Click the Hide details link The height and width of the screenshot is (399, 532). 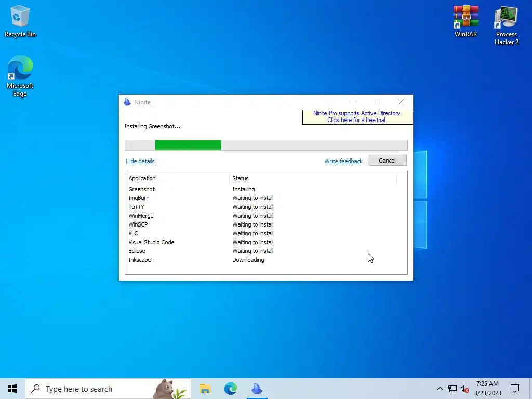[x=140, y=161]
